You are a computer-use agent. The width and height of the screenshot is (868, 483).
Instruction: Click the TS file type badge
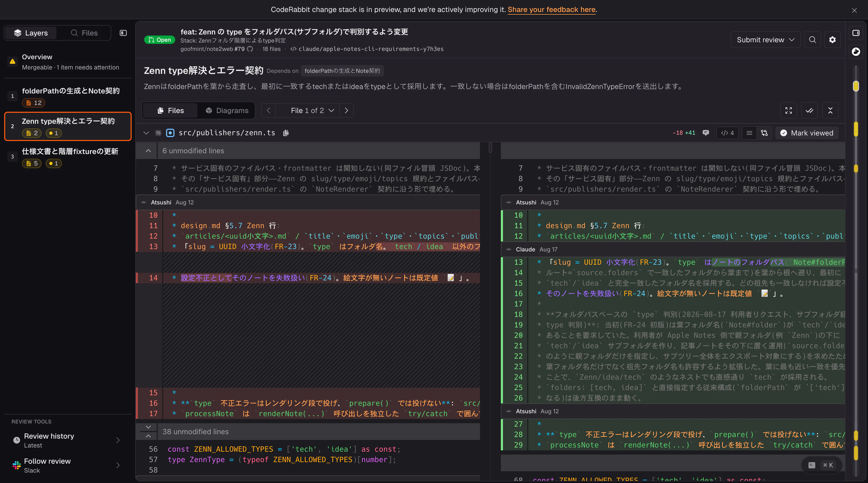pos(158,133)
